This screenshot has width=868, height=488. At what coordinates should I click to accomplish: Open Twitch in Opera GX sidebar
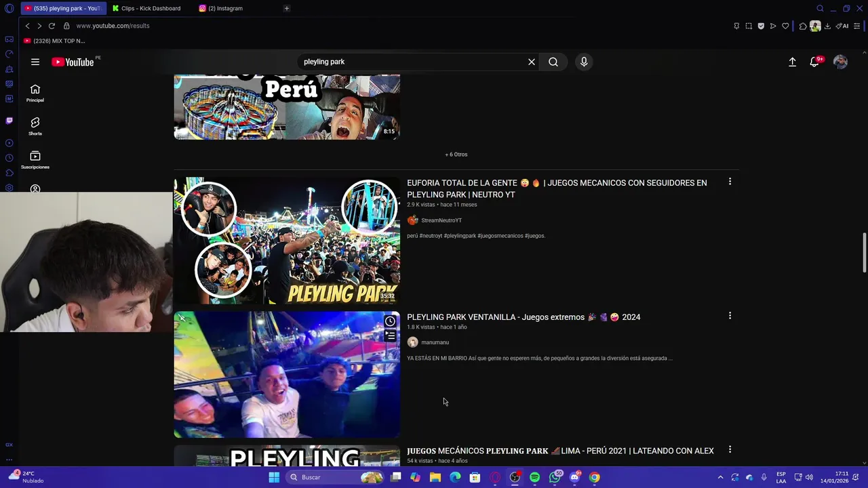(x=9, y=121)
